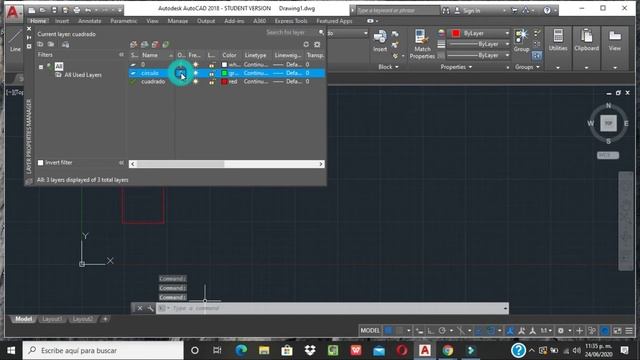Open layer manager settings gear
The height and width of the screenshot is (360, 640).
click(x=317, y=44)
